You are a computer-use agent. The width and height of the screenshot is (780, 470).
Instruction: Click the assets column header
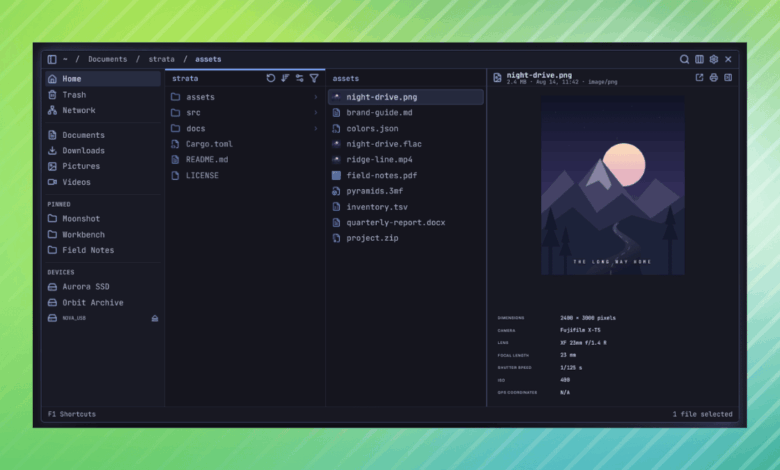[x=346, y=79]
